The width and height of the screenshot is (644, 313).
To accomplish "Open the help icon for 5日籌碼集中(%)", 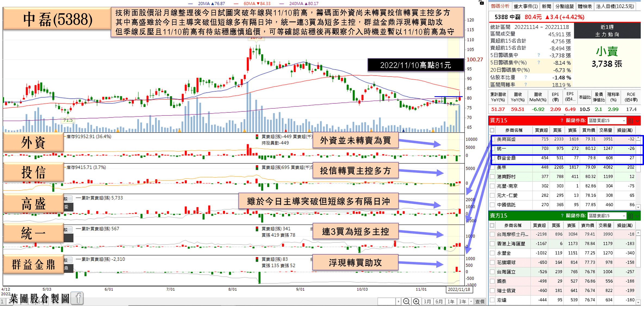I will (539, 62).
